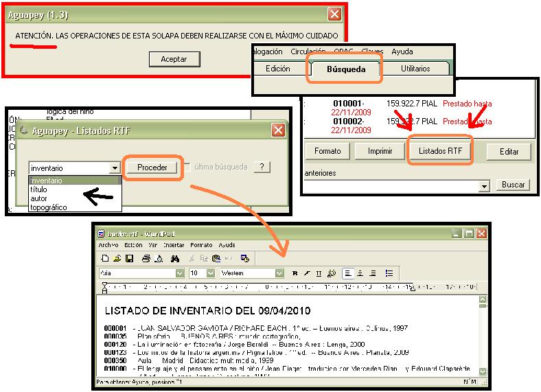Select 'autor' from the dropdown list
The image size is (541, 392).
point(39,198)
